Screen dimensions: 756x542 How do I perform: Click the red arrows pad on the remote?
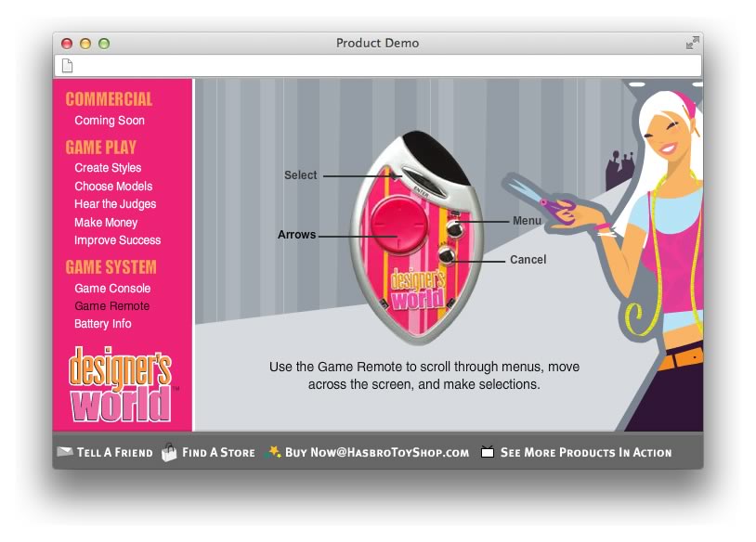click(x=398, y=224)
